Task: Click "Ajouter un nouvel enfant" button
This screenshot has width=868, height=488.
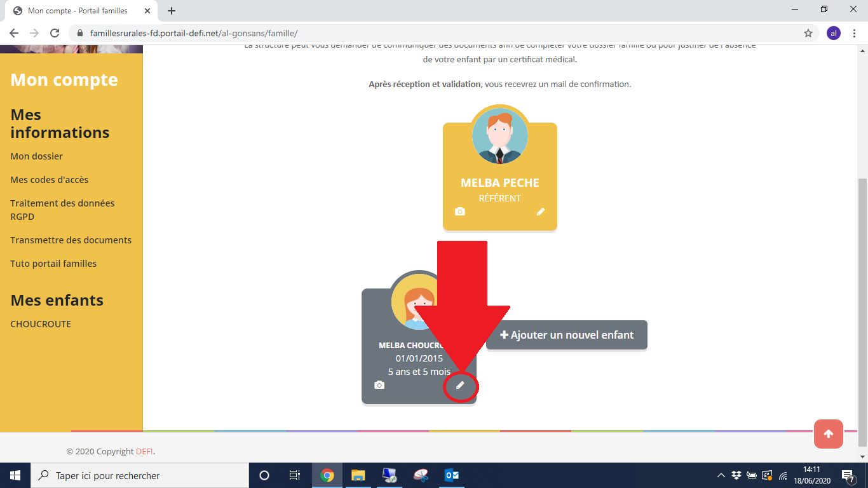Action: click(x=566, y=335)
